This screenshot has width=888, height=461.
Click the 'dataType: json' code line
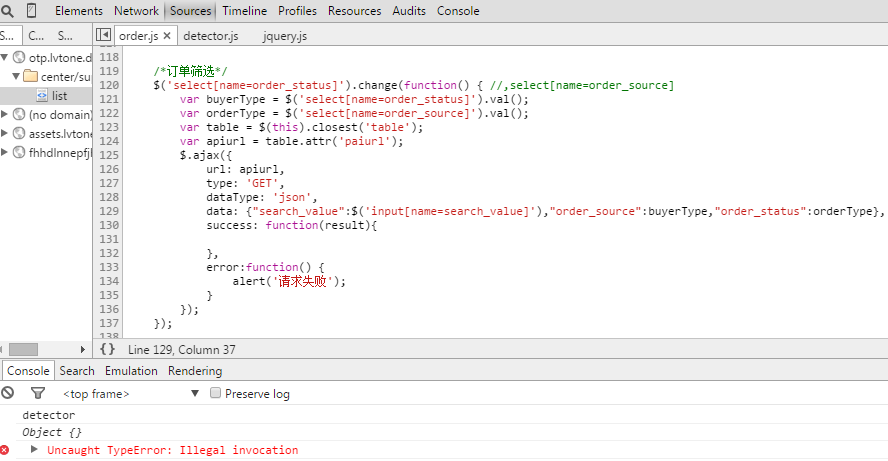262,197
